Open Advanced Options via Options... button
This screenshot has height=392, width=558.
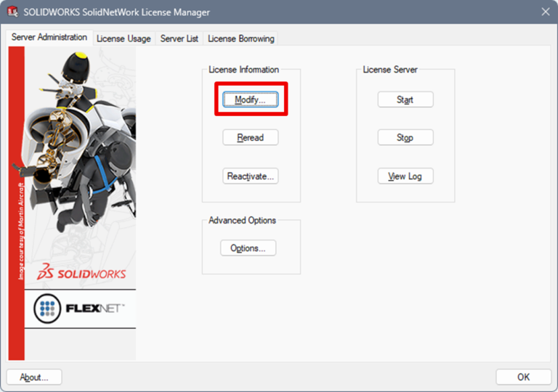[248, 248]
